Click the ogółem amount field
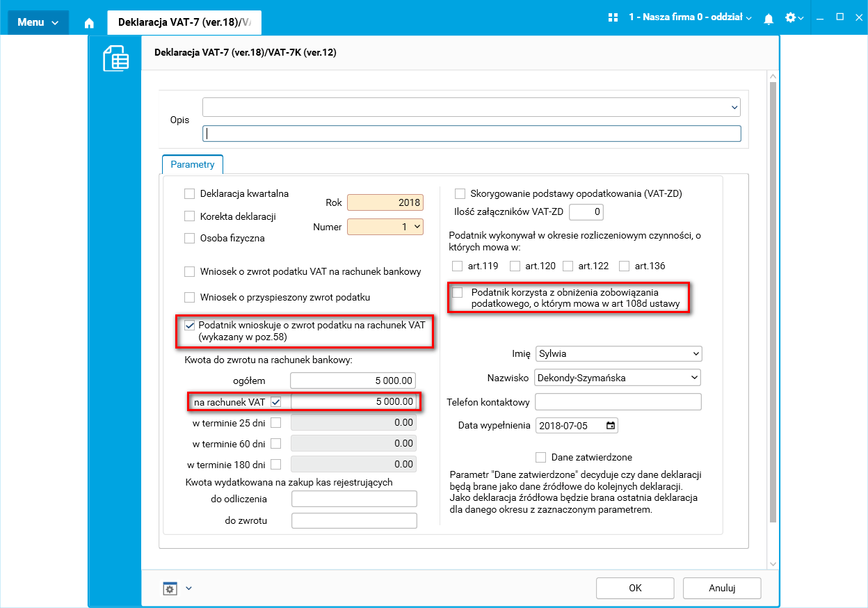 coord(353,381)
